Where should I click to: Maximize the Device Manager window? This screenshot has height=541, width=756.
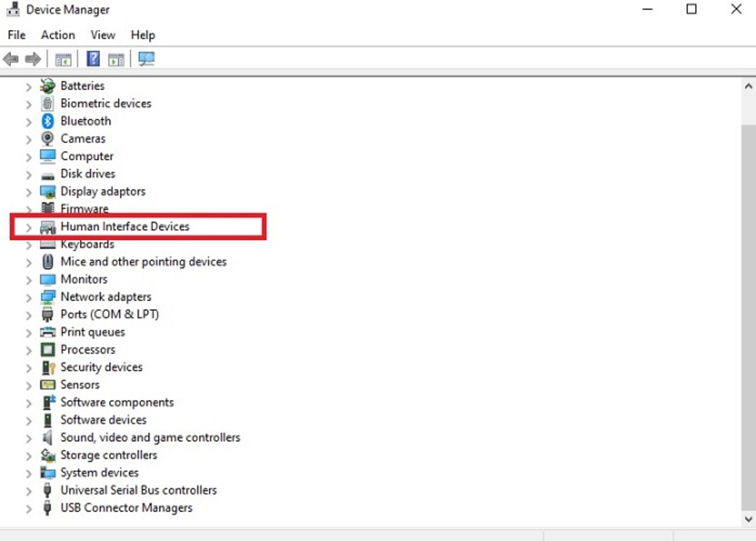click(691, 9)
